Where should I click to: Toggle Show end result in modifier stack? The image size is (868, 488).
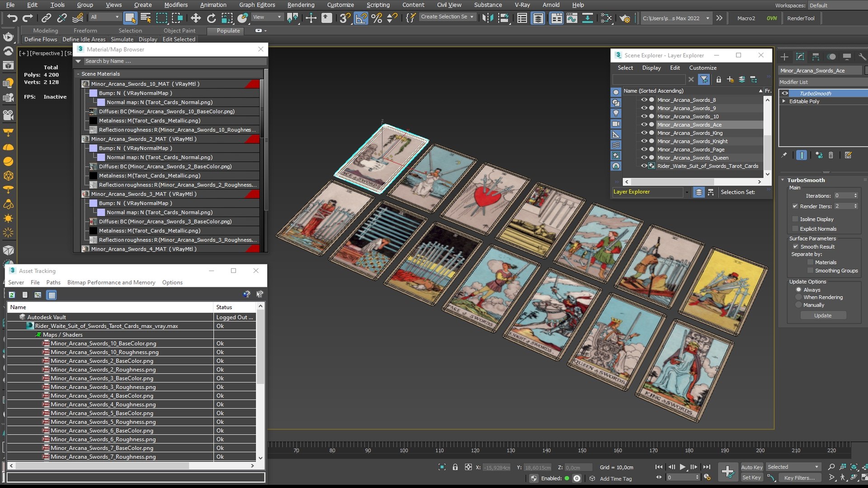coord(801,155)
